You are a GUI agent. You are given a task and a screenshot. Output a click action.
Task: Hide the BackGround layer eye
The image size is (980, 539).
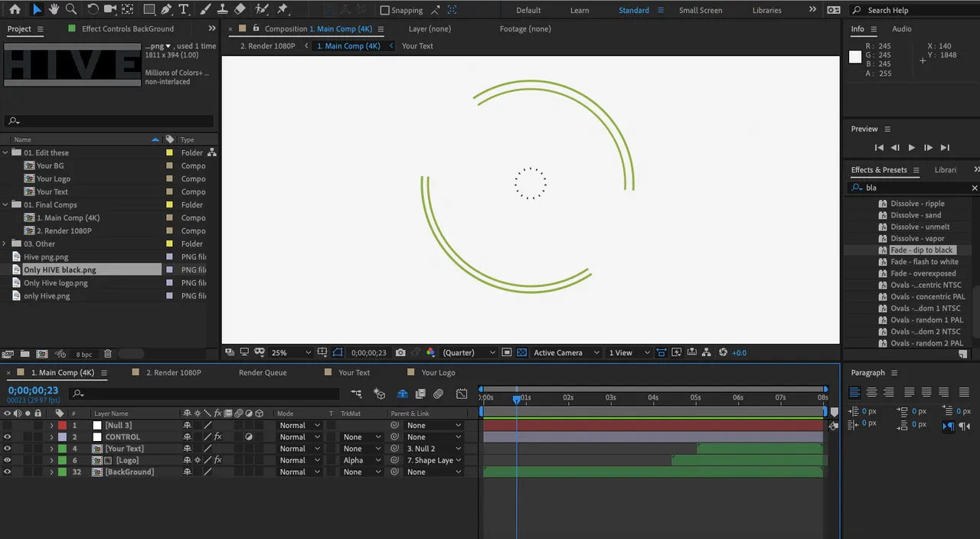click(x=8, y=472)
